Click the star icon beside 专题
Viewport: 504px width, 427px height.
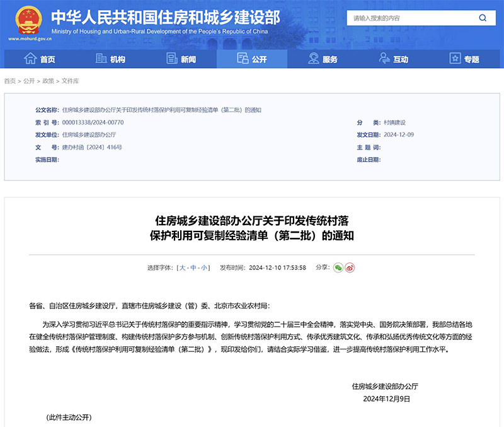pos(455,59)
